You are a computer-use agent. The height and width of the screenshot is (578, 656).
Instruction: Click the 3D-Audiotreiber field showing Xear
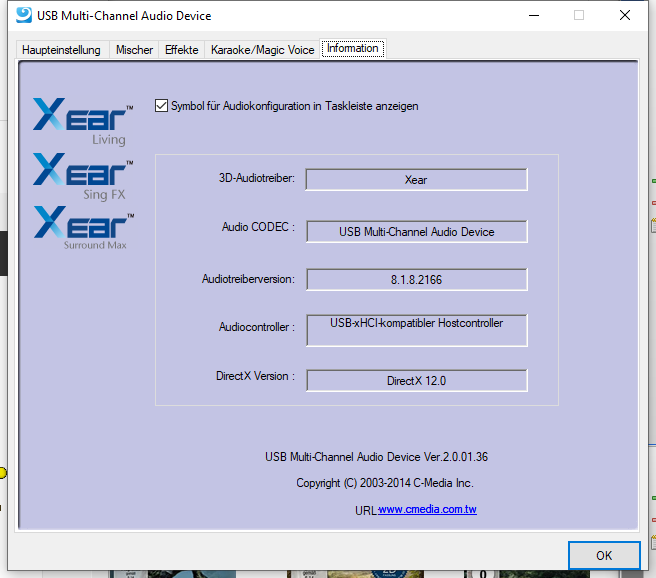[x=416, y=180]
